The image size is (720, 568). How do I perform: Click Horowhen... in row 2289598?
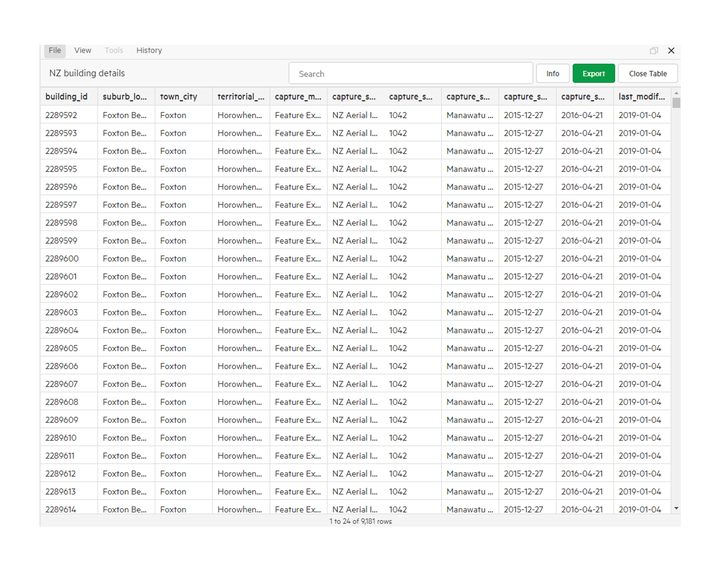click(x=241, y=223)
